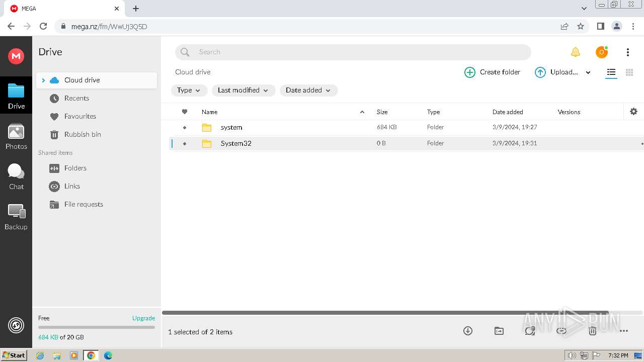Click the Windows Start button
644x362 pixels.
tap(14, 355)
